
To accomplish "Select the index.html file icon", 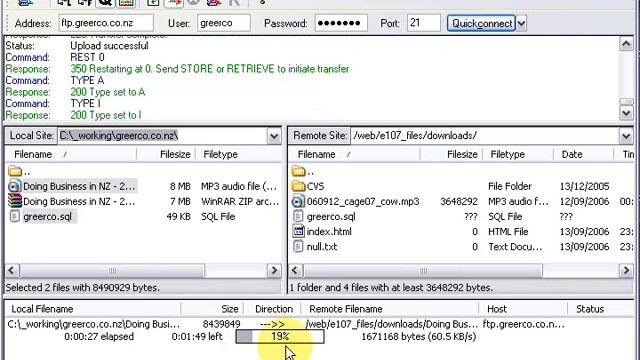I will click(x=299, y=231).
